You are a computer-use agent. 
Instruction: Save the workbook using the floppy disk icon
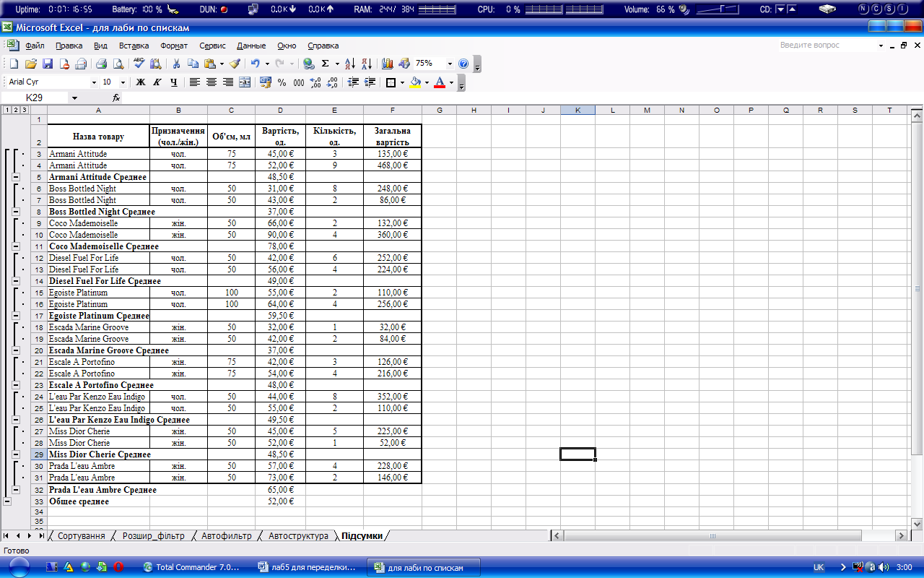tap(47, 64)
